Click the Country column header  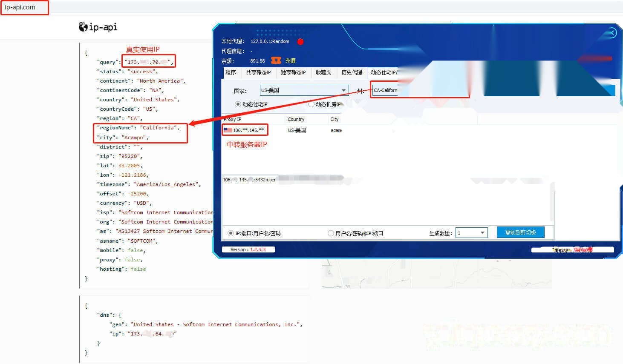(296, 119)
